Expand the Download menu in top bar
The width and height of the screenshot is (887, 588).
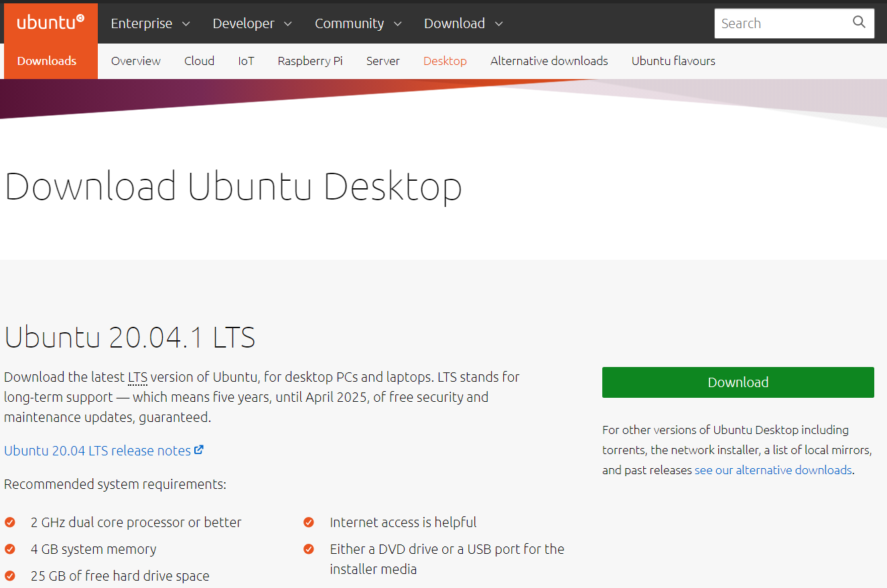click(463, 23)
